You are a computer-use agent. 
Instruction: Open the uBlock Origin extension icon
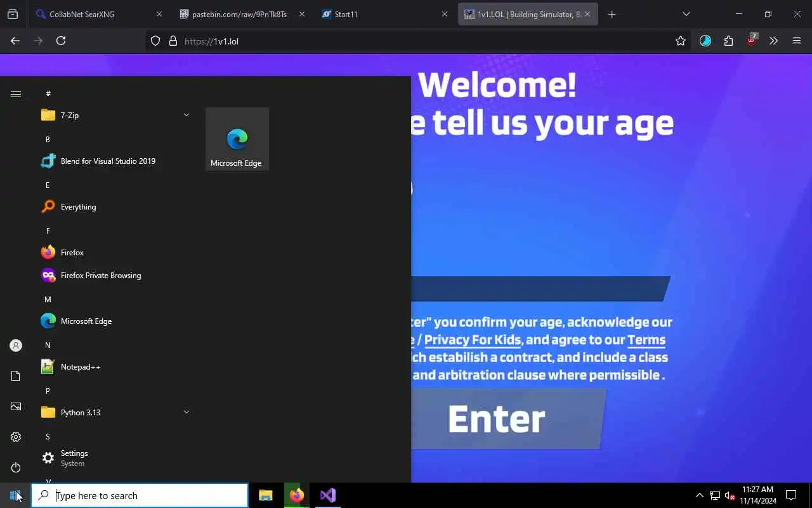pyautogui.click(x=751, y=41)
